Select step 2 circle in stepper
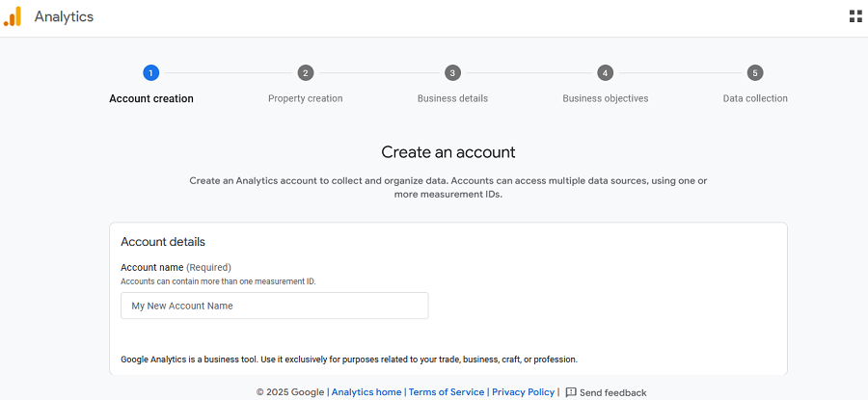 point(305,72)
